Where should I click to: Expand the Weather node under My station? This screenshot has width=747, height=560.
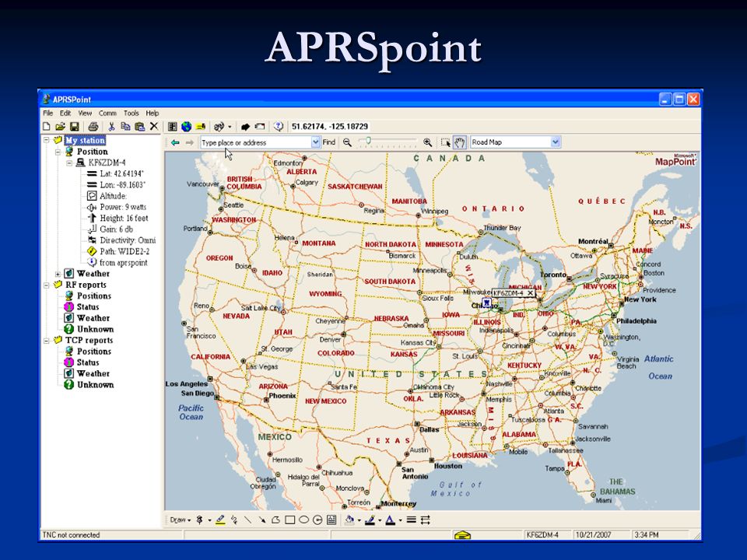(x=58, y=274)
